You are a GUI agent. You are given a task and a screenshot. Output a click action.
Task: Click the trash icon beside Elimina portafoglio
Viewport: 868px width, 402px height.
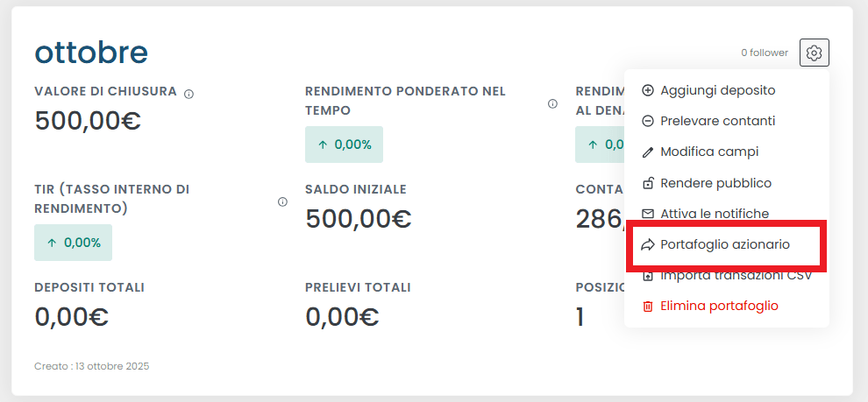pyautogui.click(x=648, y=307)
